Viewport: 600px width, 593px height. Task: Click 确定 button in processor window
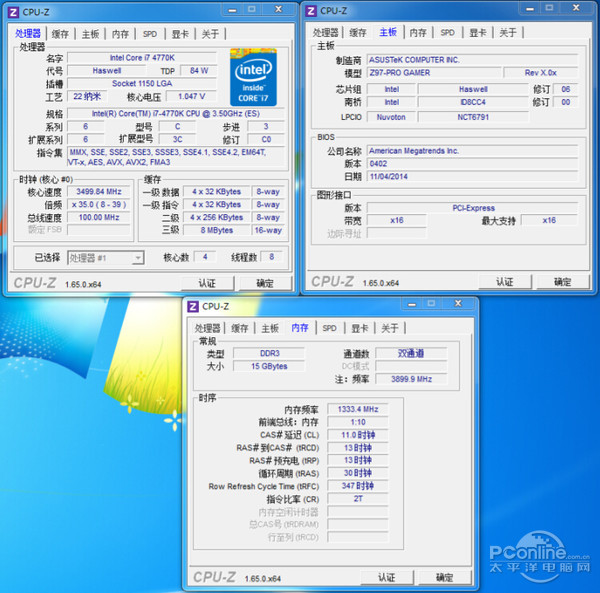tap(265, 283)
